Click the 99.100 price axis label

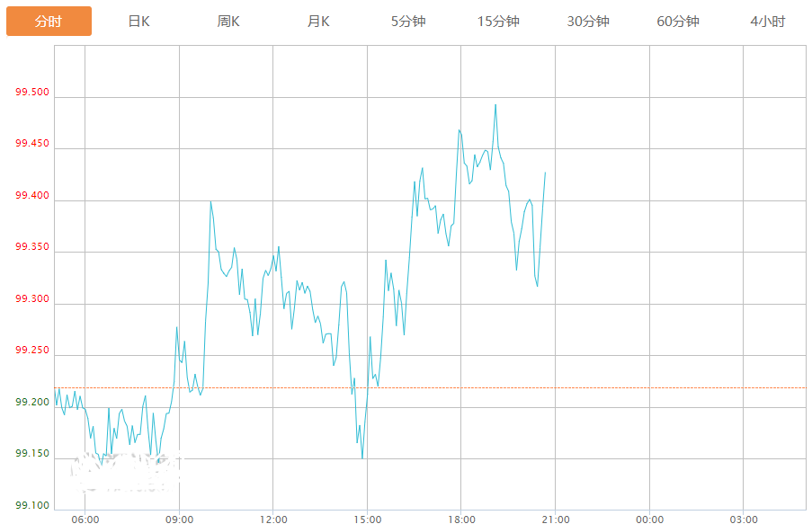pos(32,506)
